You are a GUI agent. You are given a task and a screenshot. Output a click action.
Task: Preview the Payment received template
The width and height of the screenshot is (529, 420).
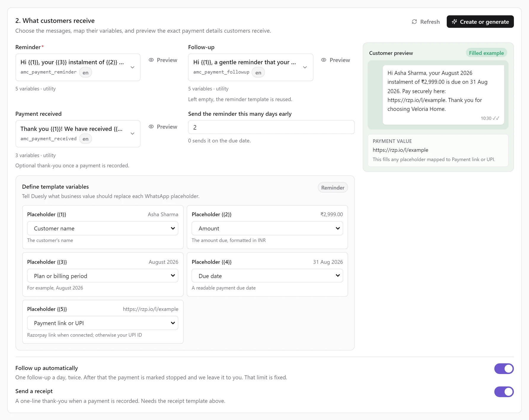tap(163, 126)
